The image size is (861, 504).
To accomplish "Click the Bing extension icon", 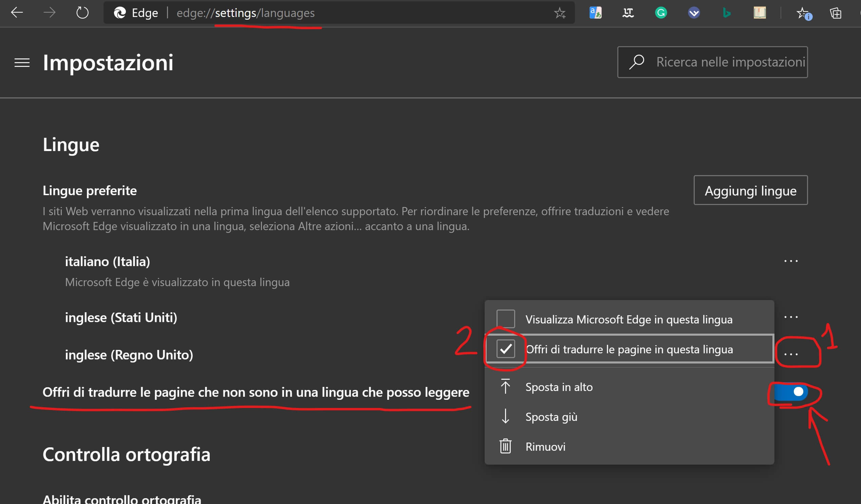I will pyautogui.click(x=727, y=13).
